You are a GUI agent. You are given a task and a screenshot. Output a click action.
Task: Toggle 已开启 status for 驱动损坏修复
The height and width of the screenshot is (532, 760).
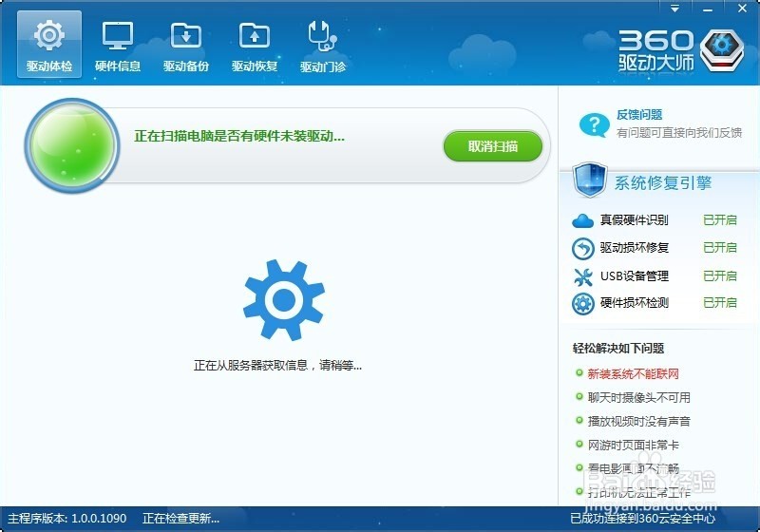(720, 248)
